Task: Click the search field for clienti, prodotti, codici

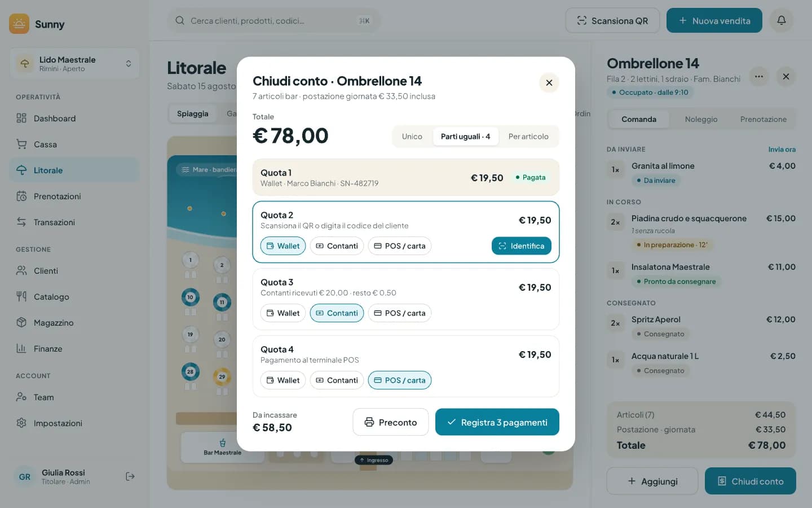Action: click(x=274, y=20)
